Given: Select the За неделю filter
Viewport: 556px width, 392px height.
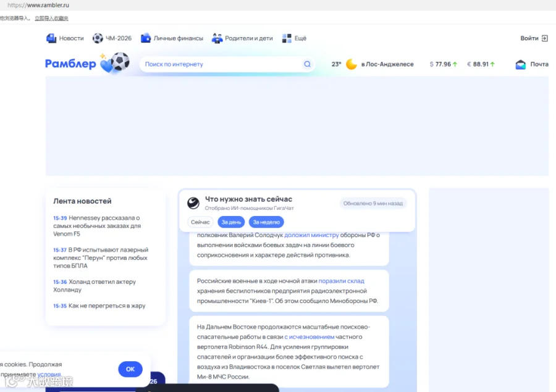Looking at the screenshot, I should [x=266, y=222].
